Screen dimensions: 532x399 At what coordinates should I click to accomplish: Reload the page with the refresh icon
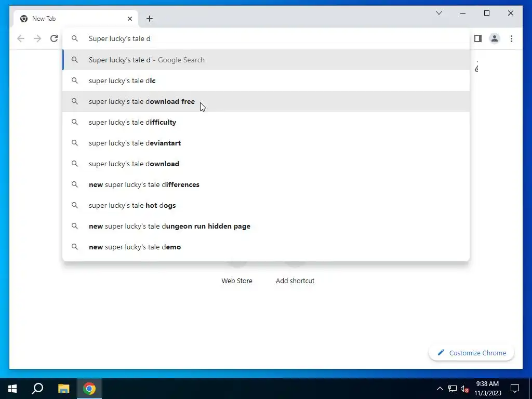(54, 38)
